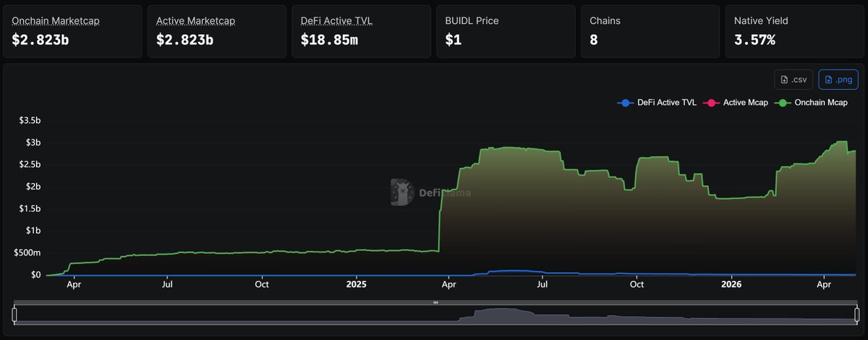868x340 pixels.
Task: Click the 2026 x-axis label
Action: click(x=731, y=285)
